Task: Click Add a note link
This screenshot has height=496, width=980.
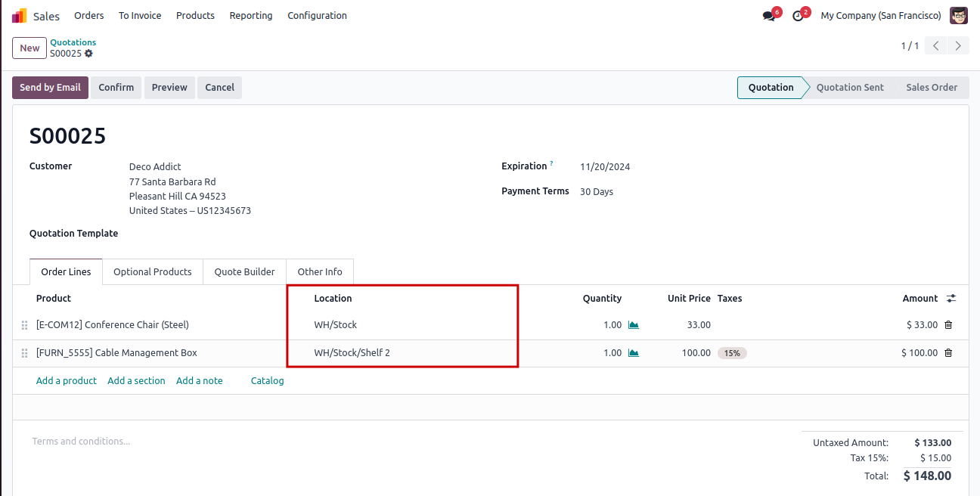Action: 200,381
